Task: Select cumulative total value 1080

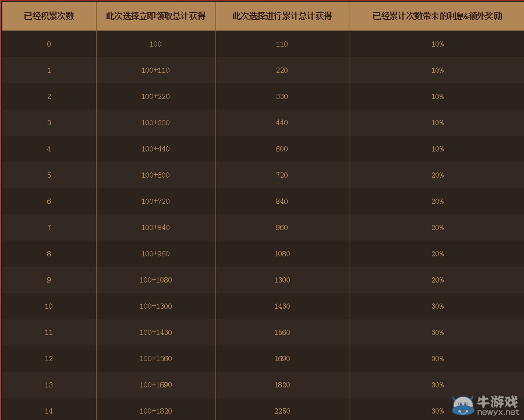Action: tap(282, 254)
